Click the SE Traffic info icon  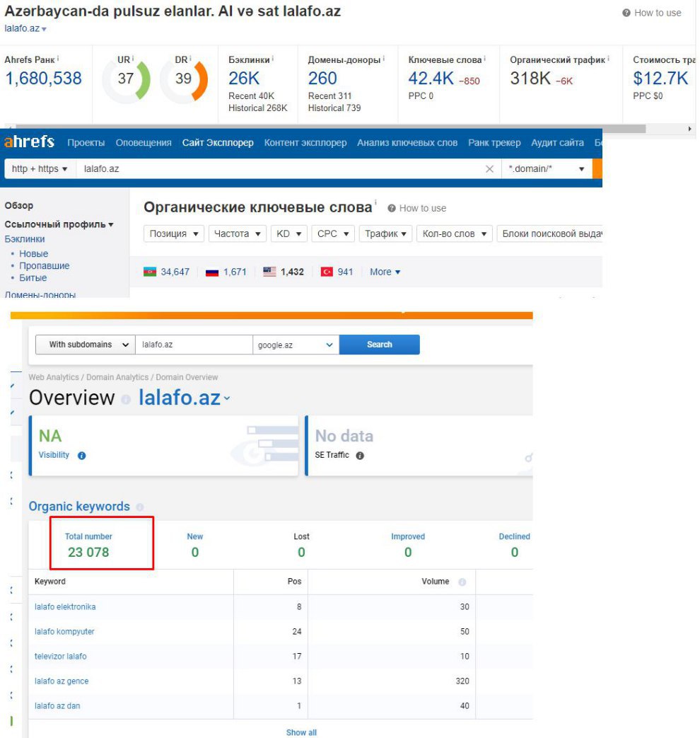[x=360, y=455]
